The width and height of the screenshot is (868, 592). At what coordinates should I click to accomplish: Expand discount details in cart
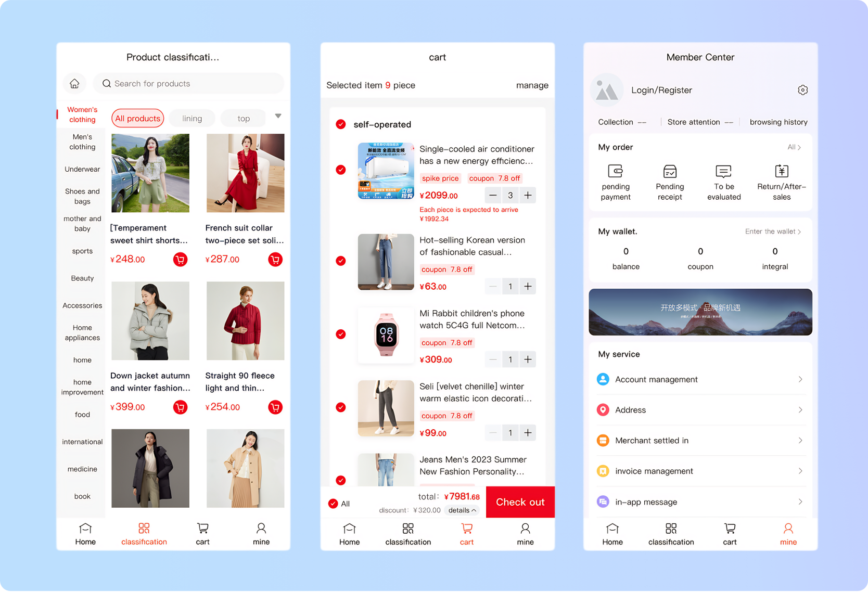coord(462,510)
